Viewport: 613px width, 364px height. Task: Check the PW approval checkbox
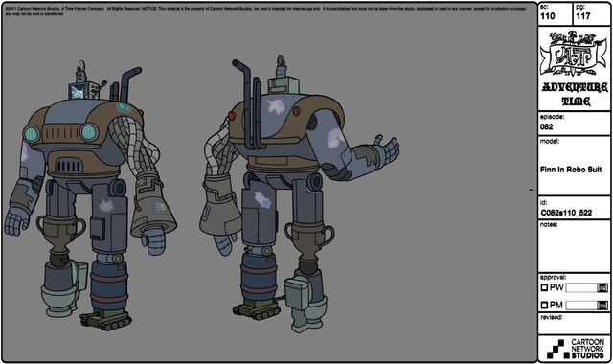pos(544,287)
